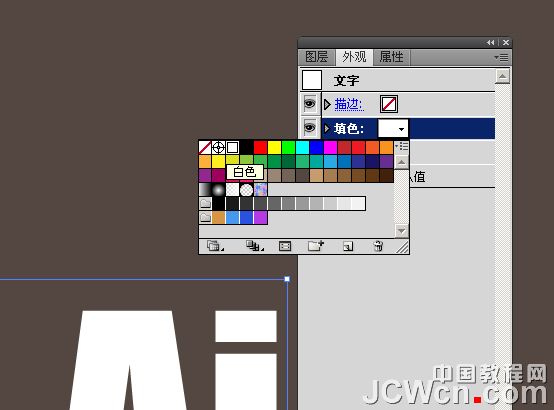The image size is (554, 410).
Task: Select the orange-blue color group folder icon
Action: click(x=205, y=217)
